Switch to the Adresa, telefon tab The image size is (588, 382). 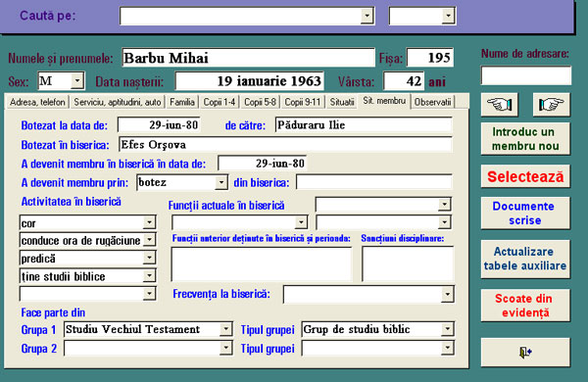(37, 102)
